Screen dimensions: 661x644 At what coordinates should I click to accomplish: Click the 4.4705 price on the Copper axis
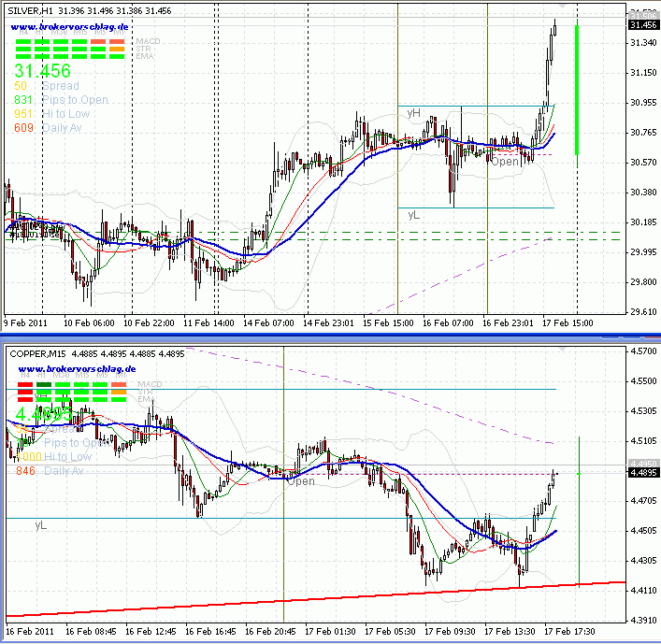(x=644, y=501)
